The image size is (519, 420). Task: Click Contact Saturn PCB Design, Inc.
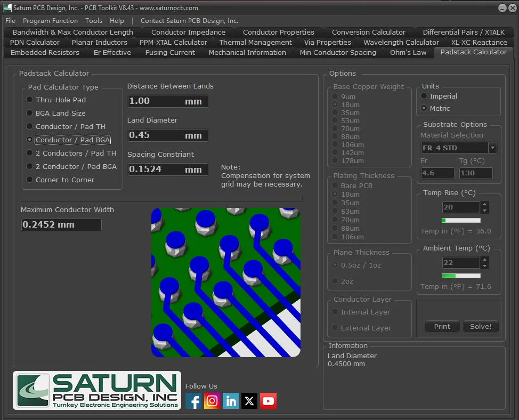pos(189,20)
